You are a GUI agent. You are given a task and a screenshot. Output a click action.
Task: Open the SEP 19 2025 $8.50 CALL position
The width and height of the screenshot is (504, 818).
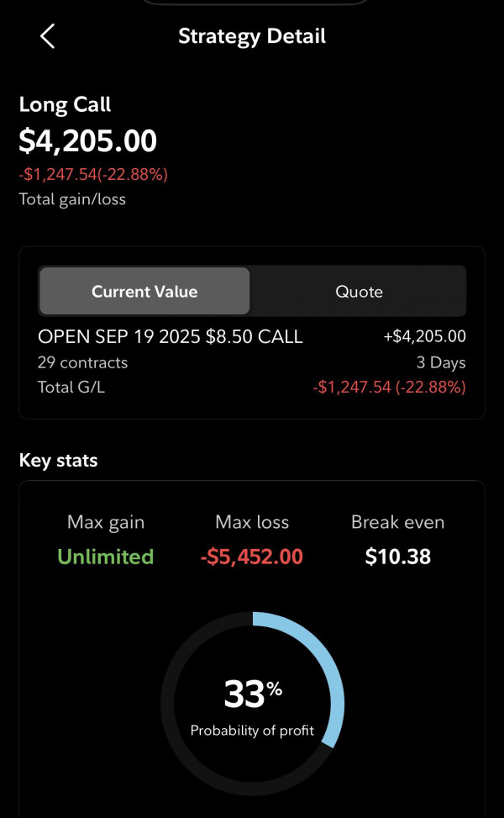170,337
